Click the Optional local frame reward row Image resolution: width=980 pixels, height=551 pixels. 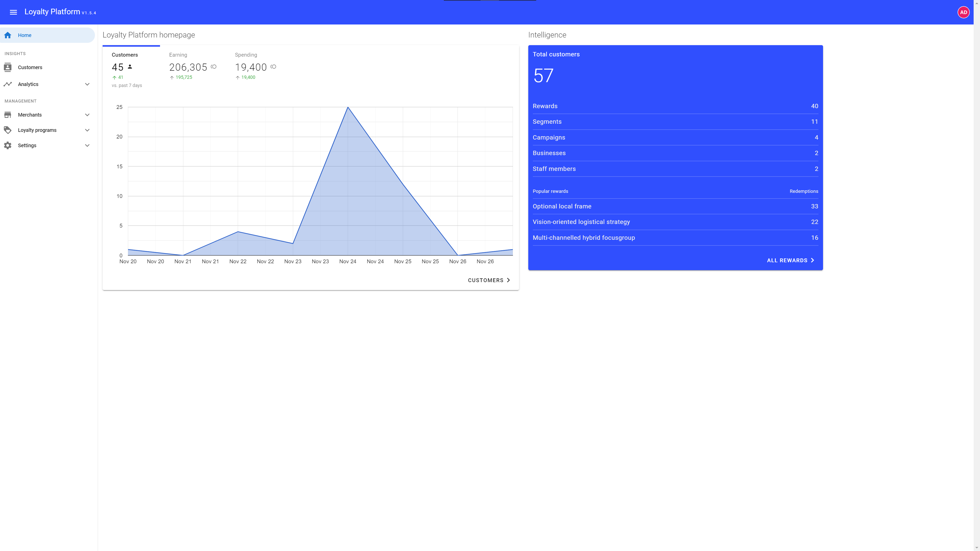pos(675,206)
